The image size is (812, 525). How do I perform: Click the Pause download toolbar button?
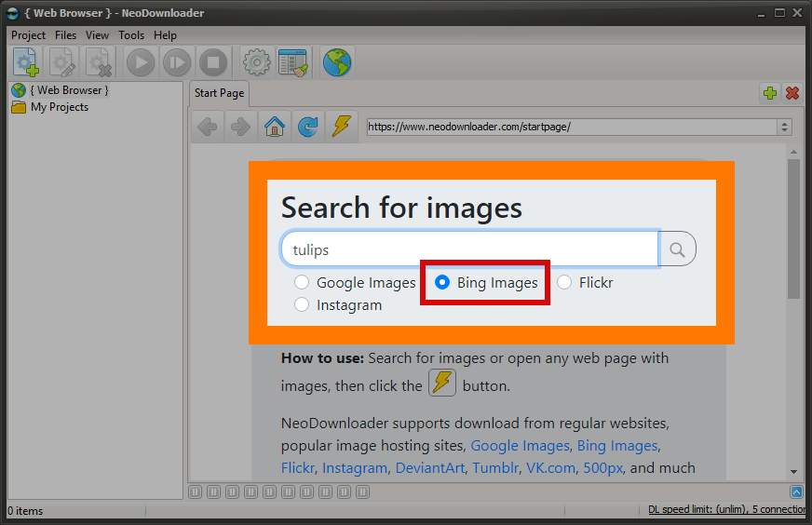click(177, 62)
